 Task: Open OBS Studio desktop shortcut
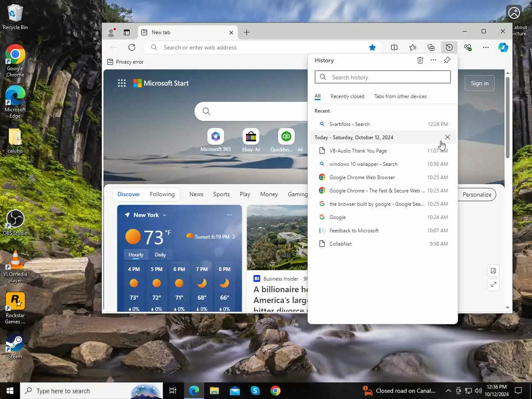15,223
